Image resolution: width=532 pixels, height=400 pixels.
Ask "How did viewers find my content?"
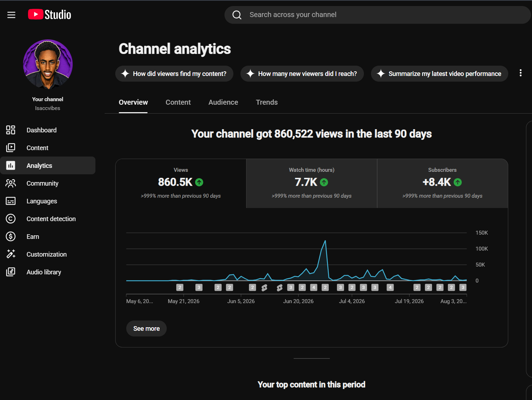point(174,73)
